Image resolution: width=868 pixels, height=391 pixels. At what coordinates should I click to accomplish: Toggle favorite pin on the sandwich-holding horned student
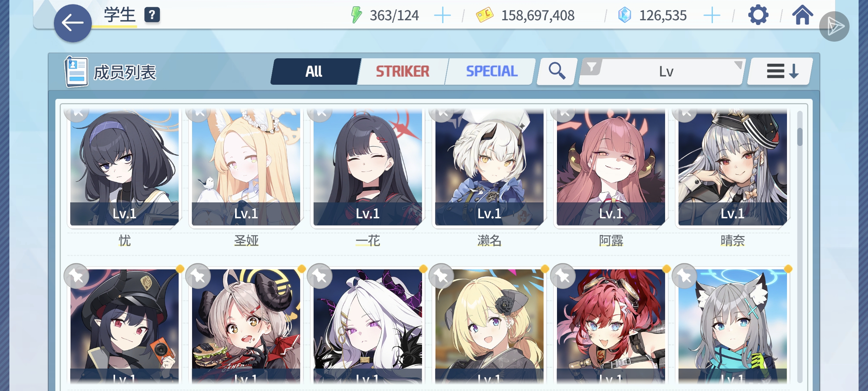pyautogui.click(x=198, y=277)
